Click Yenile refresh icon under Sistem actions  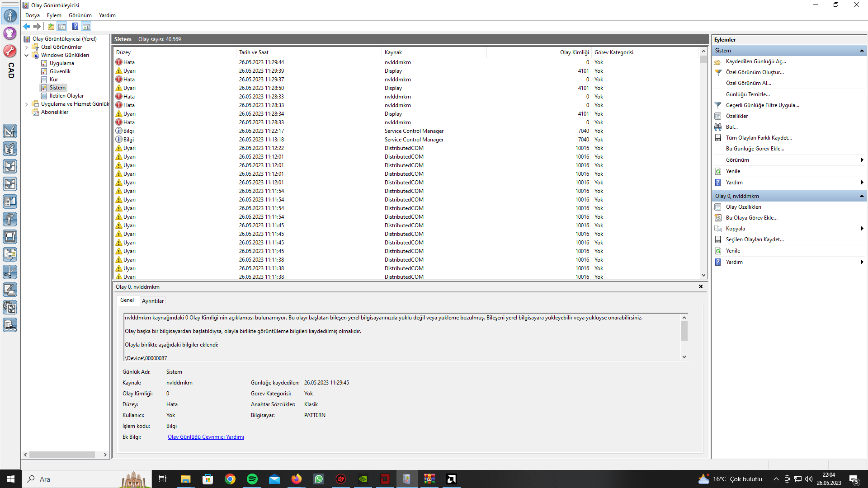[718, 171]
